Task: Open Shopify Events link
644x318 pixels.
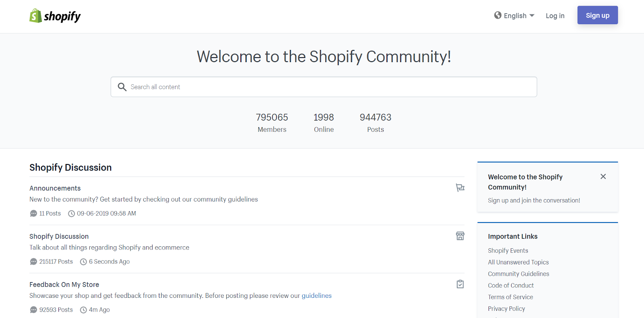Action: tap(508, 251)
